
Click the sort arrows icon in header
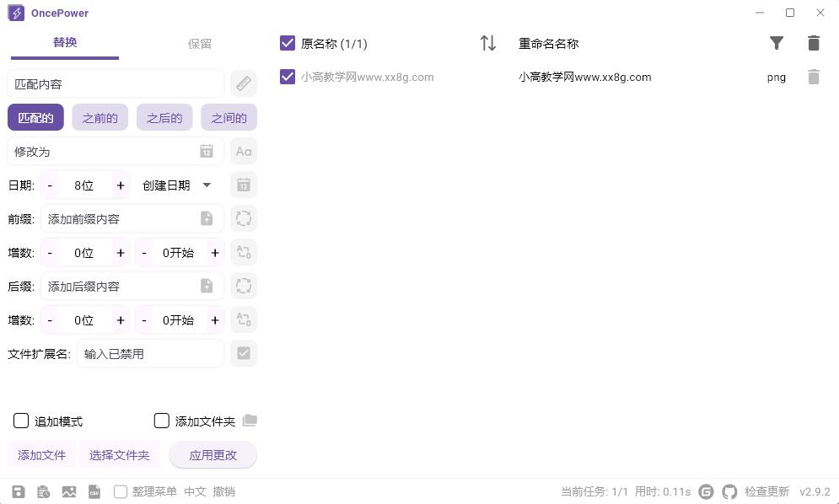click(x=488, y=43)
